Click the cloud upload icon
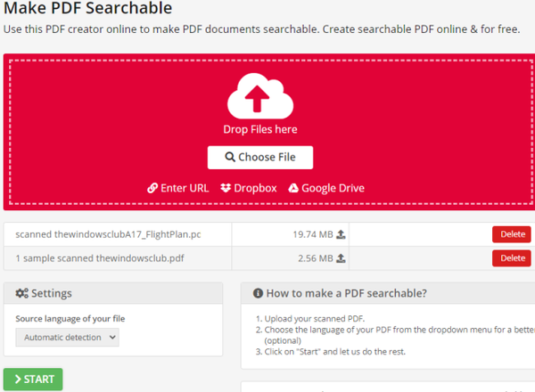 pyautogui.click(x=260, y=96)
